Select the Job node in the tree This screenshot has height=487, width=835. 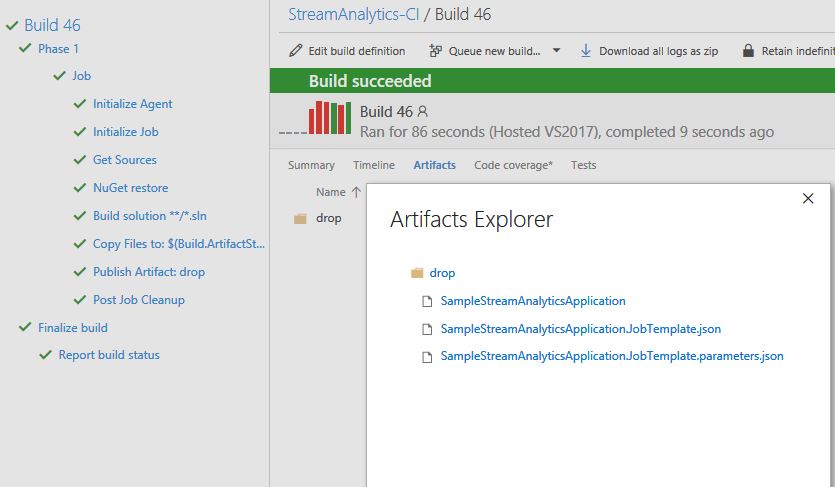[x=81, y=76]
